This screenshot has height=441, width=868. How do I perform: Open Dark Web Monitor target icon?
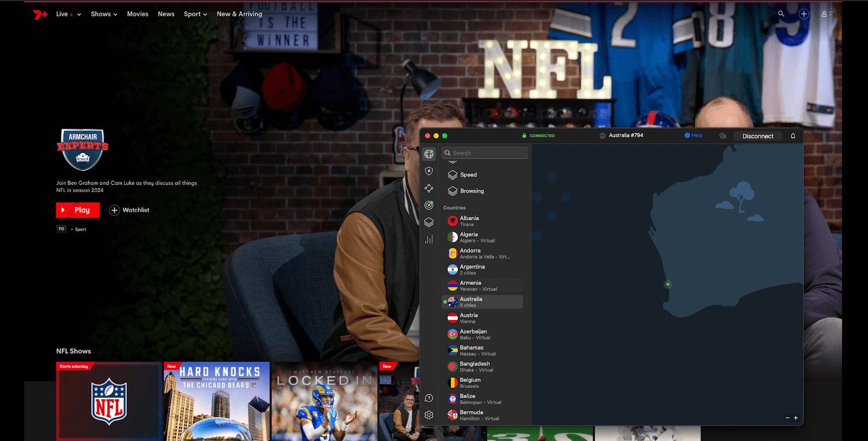pyautogui.click(x=429, y=205)
